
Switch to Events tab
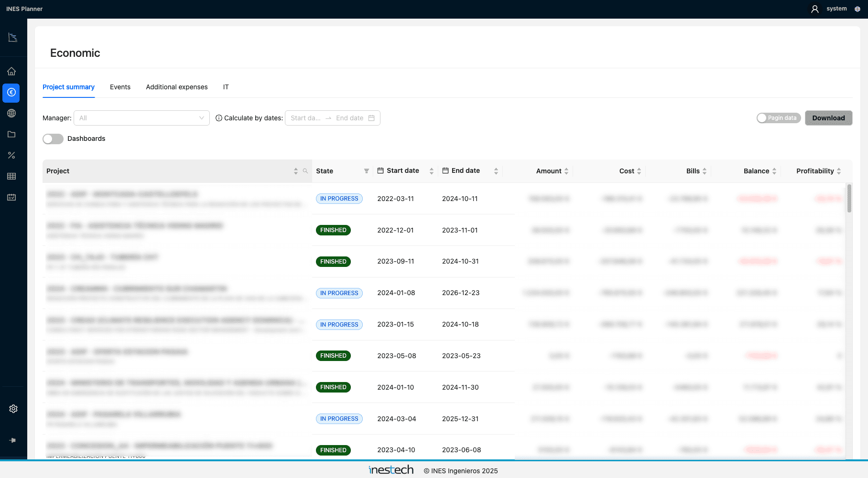[x=120, y=87]
